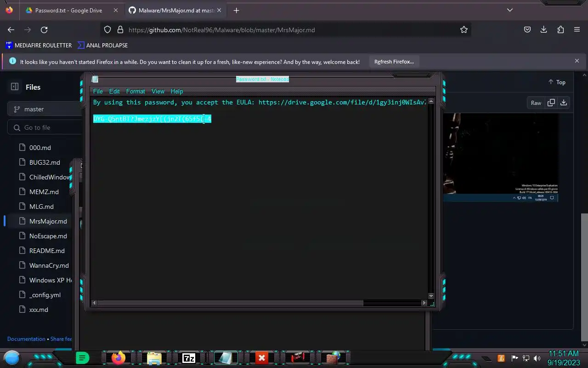
Task: Open the Notepad File menu
Action: (x=98, y=92)
